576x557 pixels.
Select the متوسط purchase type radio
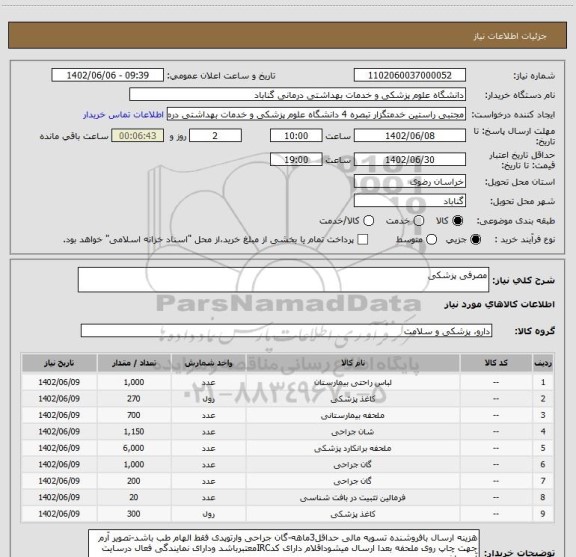pos(431,240)
